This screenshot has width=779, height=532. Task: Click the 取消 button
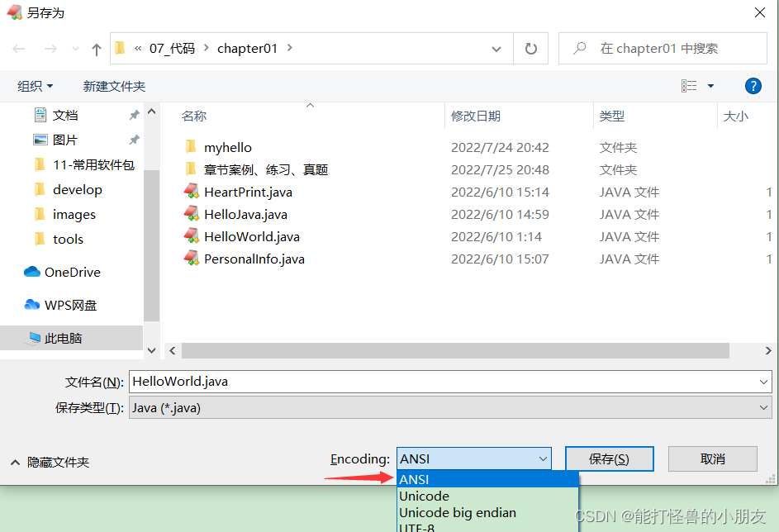point(712,459)
